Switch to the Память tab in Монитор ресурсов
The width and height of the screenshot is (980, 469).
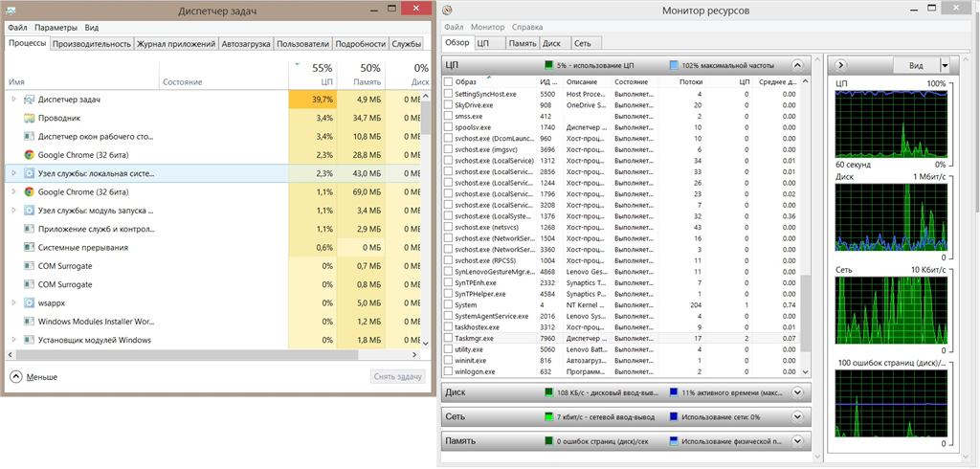point(522,44)
